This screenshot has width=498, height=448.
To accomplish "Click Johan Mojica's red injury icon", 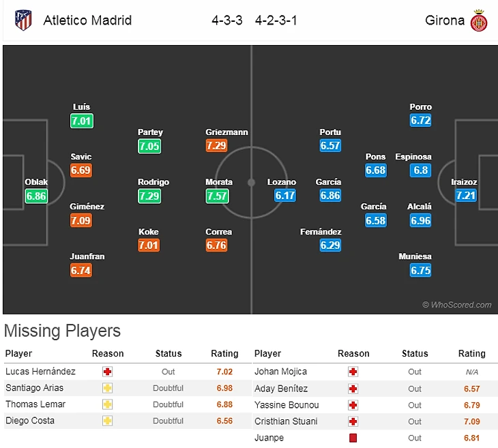I will coord(353,372).
